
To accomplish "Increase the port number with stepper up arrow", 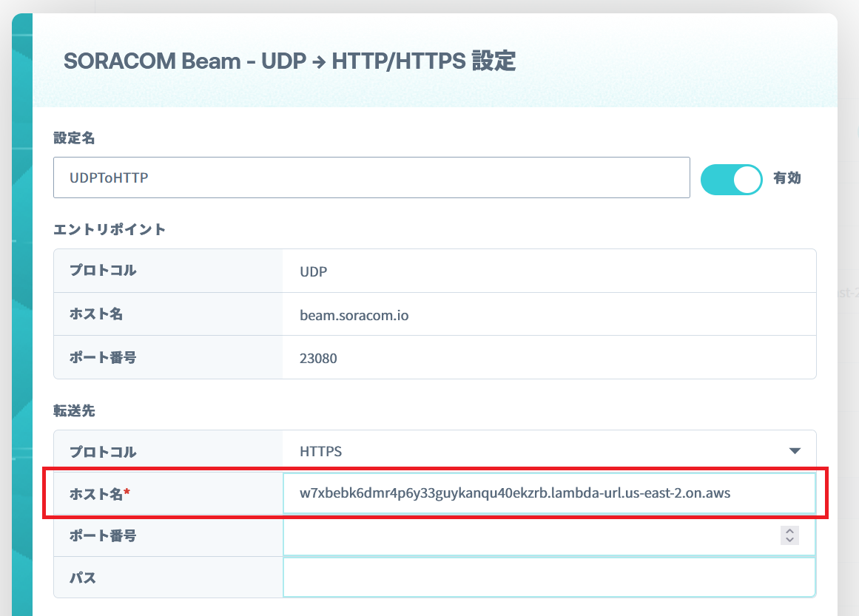I will coord(789,530).
